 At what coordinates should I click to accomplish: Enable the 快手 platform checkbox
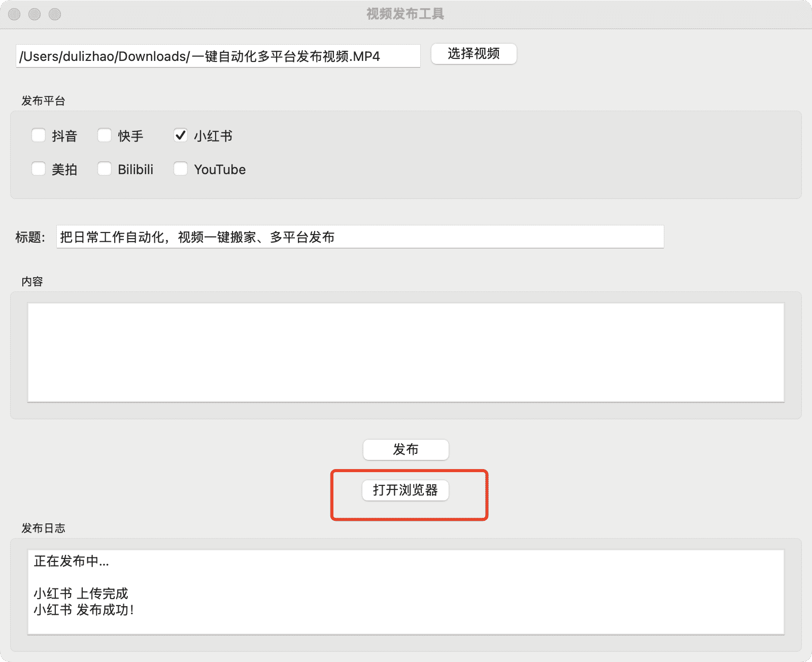click(105, 136)
